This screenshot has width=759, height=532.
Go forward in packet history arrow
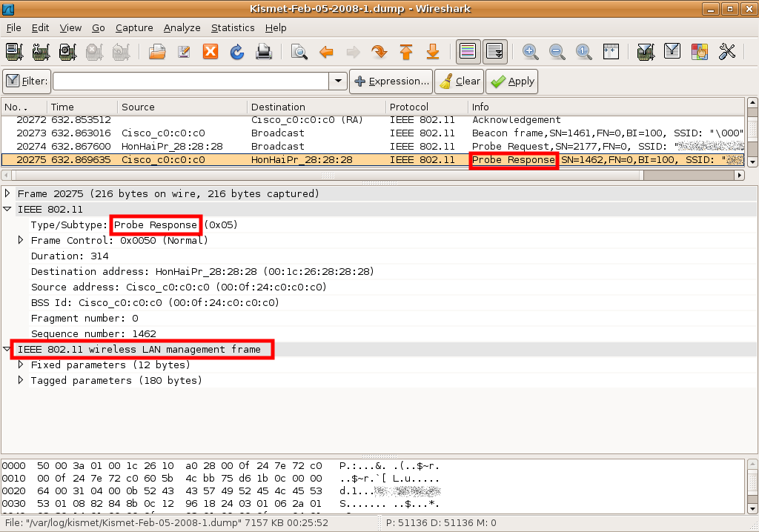pyautogui.click(x=353, y=51)
